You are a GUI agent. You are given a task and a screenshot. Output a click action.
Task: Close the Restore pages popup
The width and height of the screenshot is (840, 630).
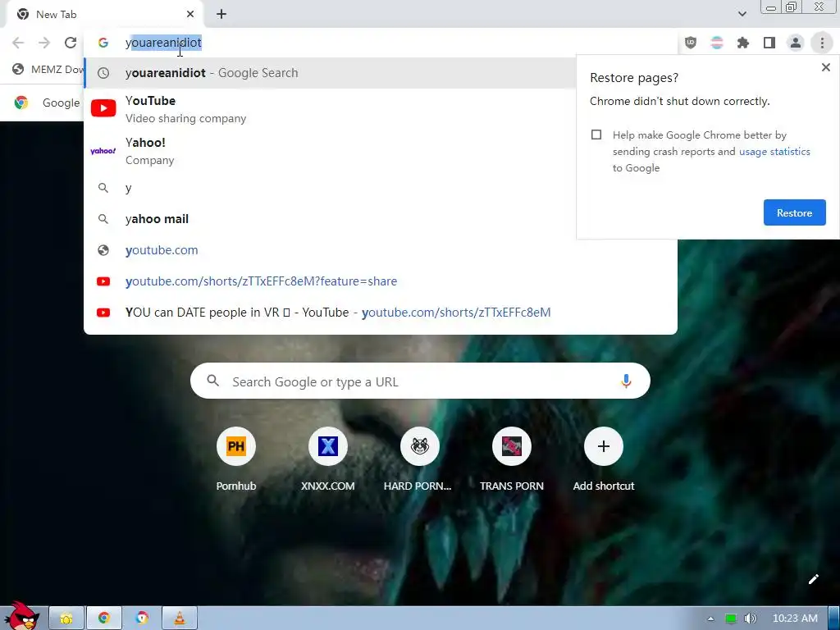click(x=825, y=67)
